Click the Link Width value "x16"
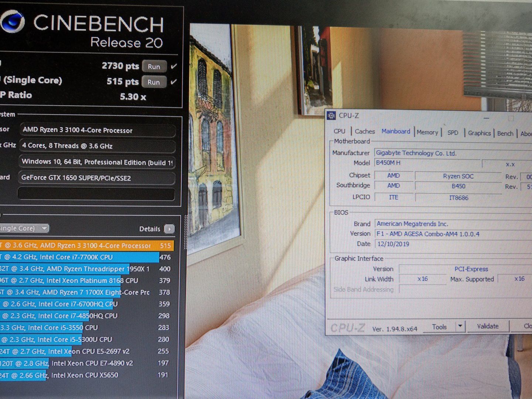The height and width of the screenshot is (399, 532). (x=422, y=279)
